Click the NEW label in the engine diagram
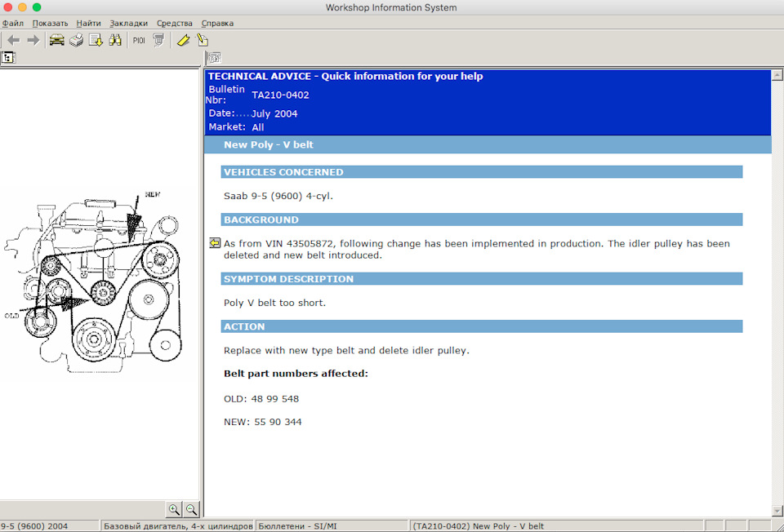 pos(153,194)
